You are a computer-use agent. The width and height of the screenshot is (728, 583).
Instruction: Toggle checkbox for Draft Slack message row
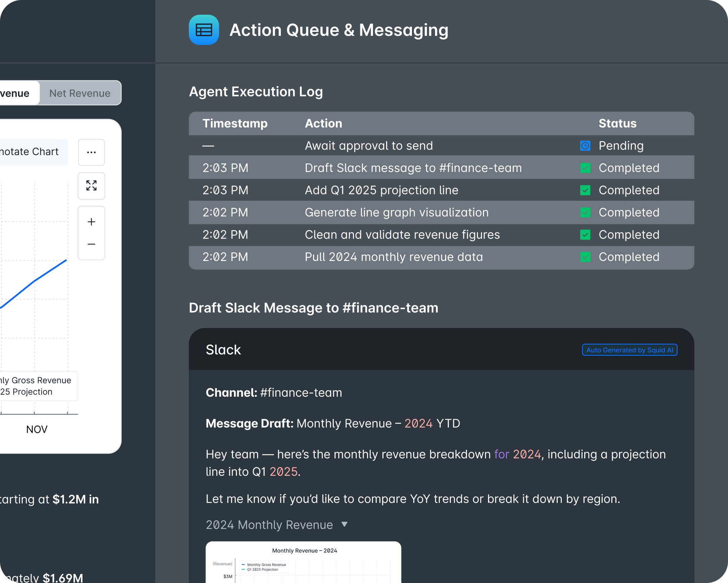(x=585, y=168)
